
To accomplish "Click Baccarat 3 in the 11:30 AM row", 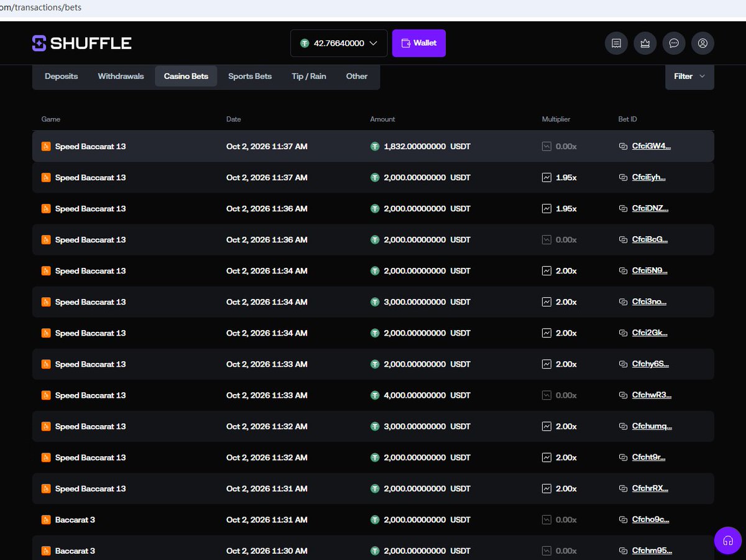I will pyautogui.click(x=75, y=551).
